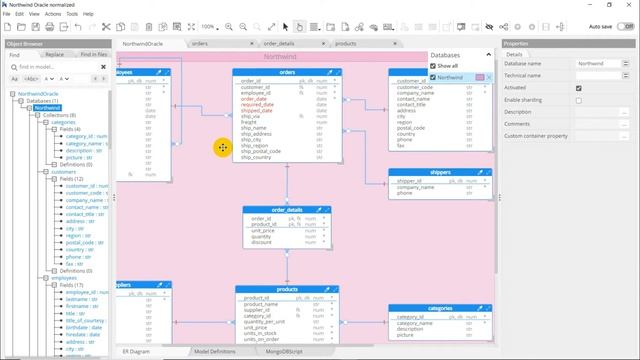The height and width of the screenshot is (360, 640).
Task: Click the pencil edit icon on categories table
Action: (x=480, y=308)
